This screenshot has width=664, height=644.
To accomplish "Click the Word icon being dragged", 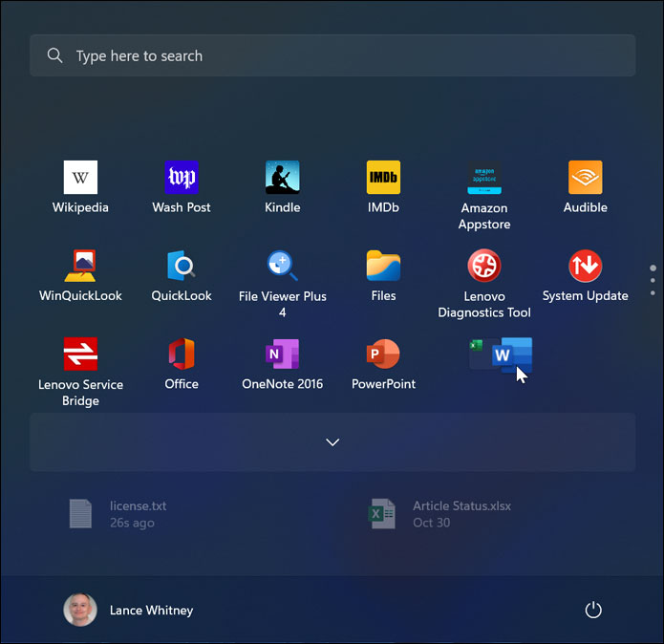I will click(x=511, y=354).
